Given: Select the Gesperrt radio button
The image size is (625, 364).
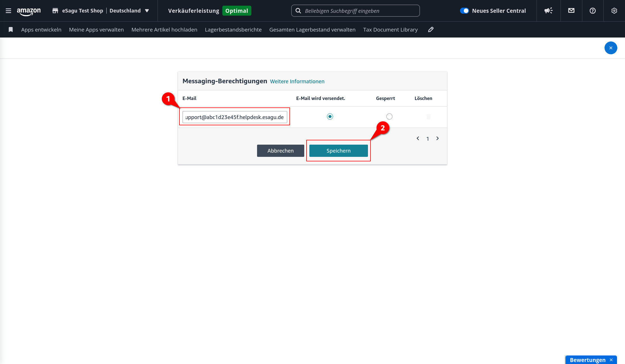Looking at the screenshot, I should pos(389,117).
